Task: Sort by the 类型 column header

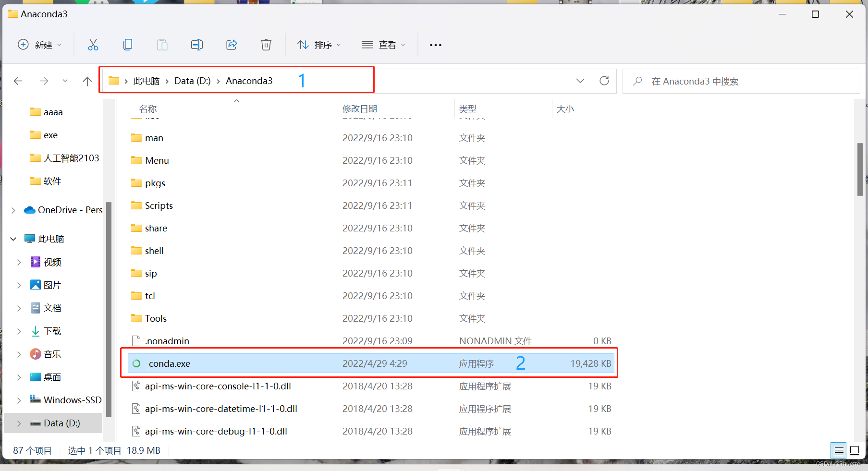Action: pos(468,109)
